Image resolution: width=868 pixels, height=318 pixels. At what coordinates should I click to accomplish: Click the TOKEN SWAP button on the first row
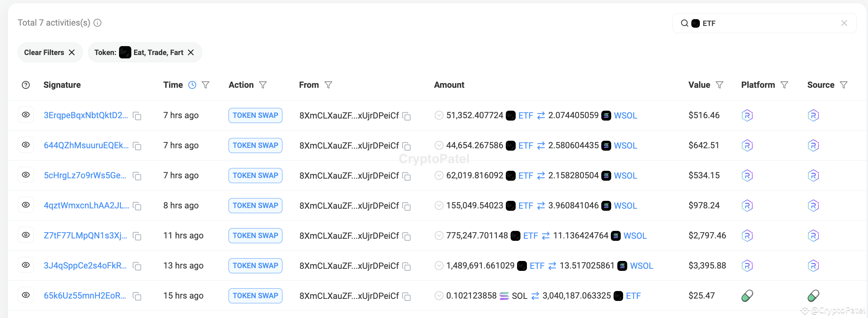click(255, 115)
